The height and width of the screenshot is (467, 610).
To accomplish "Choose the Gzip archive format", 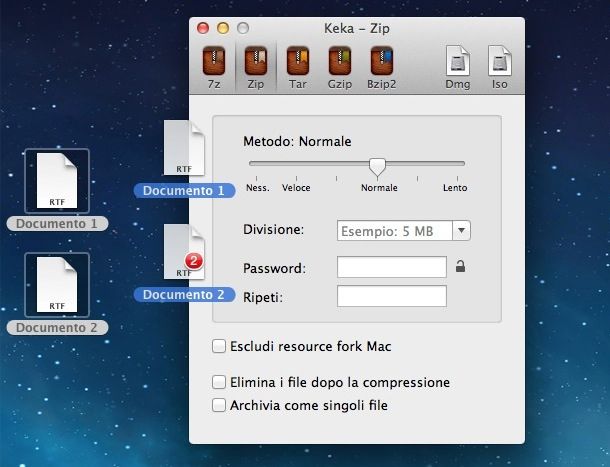I will click(x=340, y=61).
